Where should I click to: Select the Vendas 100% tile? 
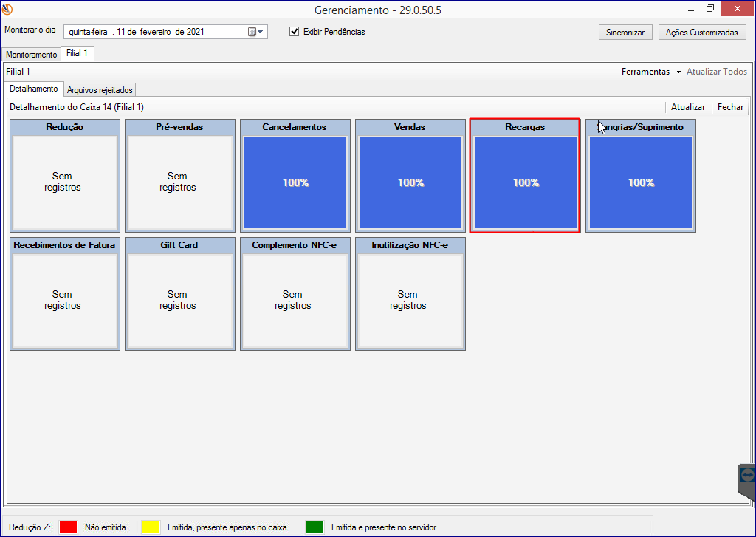click(410, 176)
